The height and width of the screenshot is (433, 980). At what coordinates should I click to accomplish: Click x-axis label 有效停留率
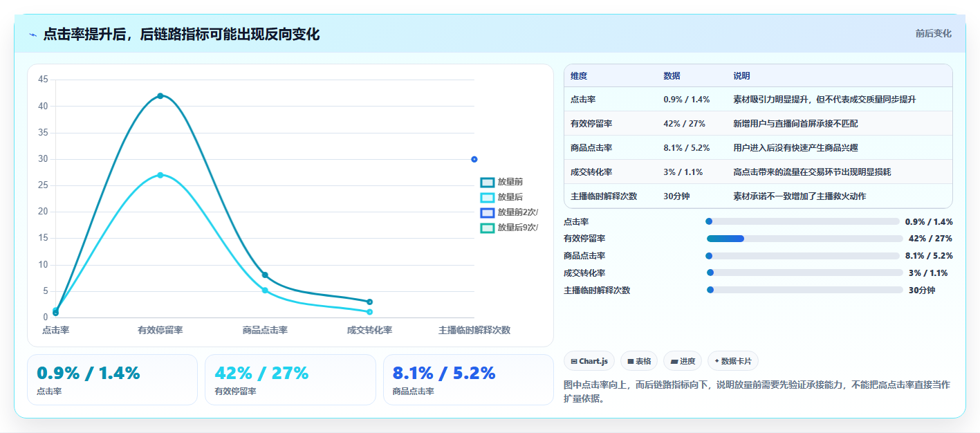(x=160, y=331)
